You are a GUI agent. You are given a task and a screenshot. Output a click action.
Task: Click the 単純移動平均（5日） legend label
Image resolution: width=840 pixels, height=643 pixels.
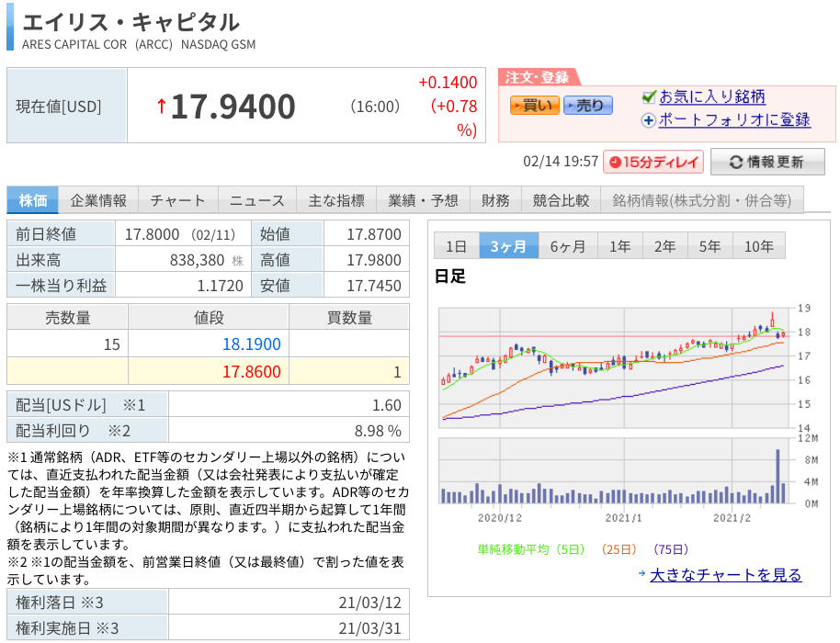[x=531, y=549]
